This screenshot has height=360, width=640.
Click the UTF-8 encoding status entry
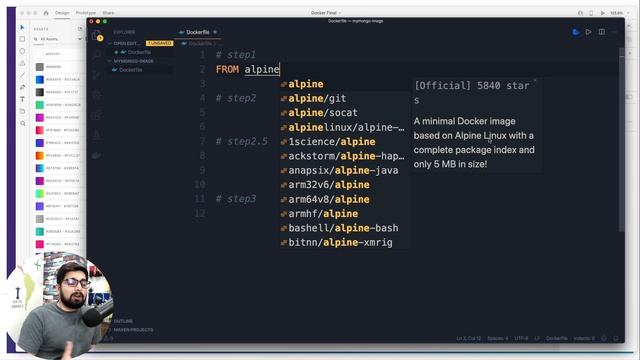521,338
